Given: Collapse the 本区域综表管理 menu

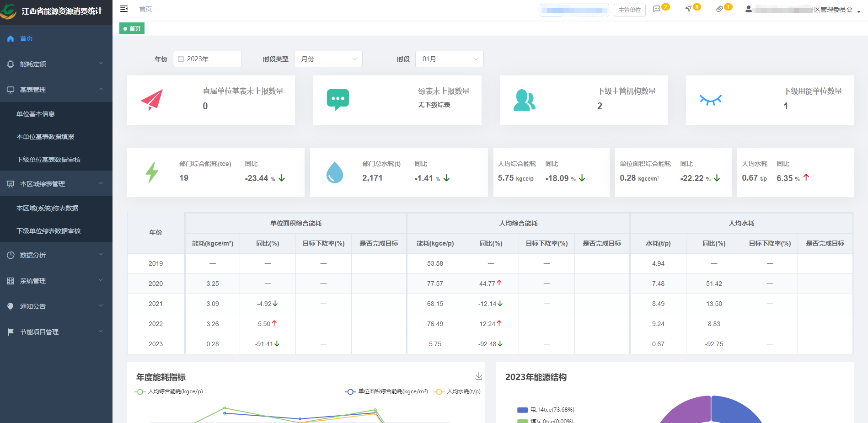Looking at the screenshot, I should tap(56, 184).
